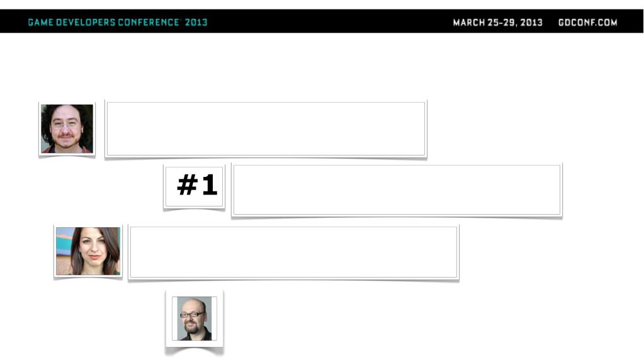The width and height of the screenshot is (644, 362).
Task: Click the word GAME in the header
Action: pos(39,23)
